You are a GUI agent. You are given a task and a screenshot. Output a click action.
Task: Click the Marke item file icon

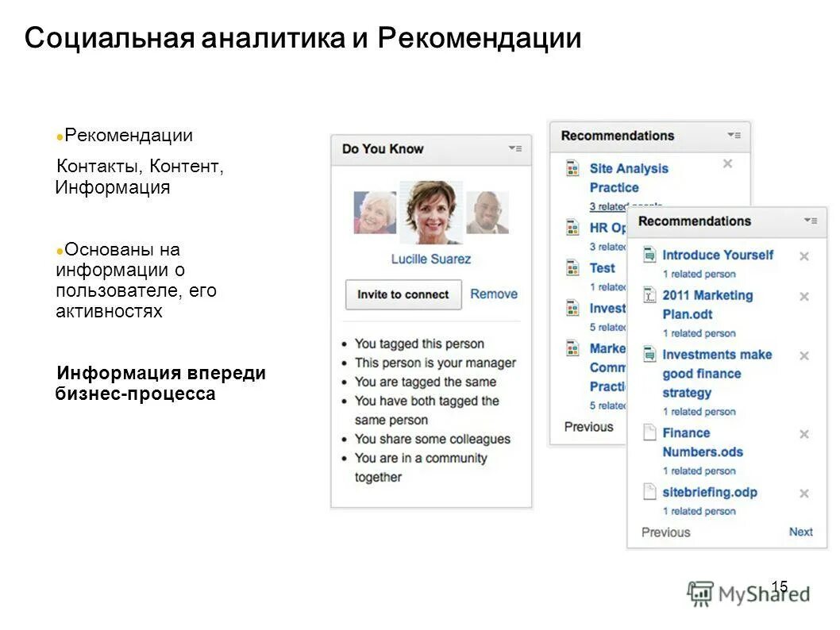[x=572, y=348]
